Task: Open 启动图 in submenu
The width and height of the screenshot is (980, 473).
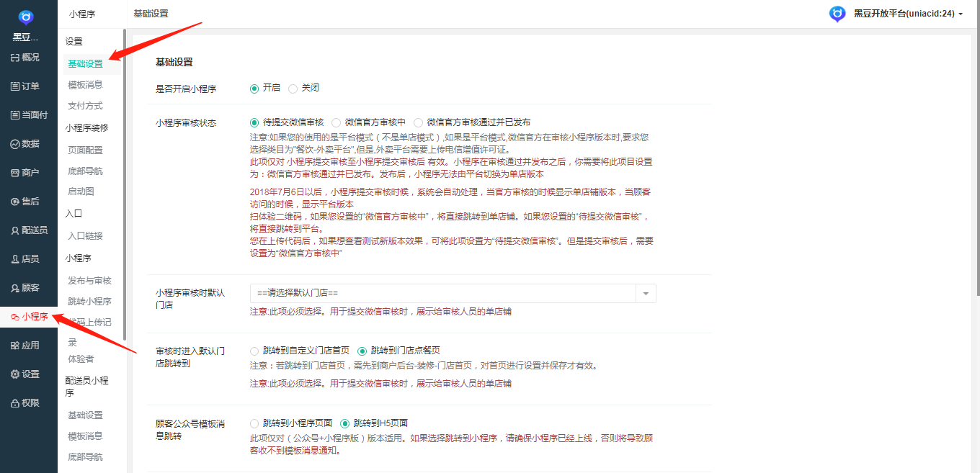Action: 81,192
